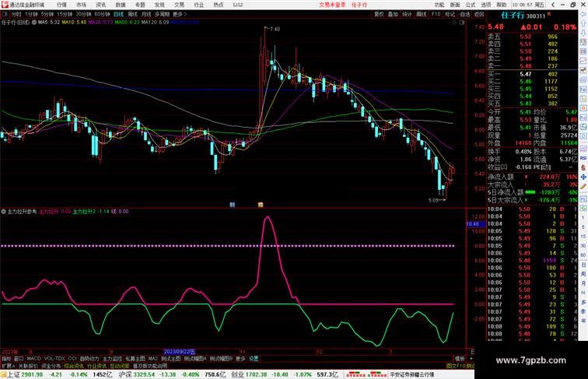
Task: Click the 叠加 overlay button
Action: 393,14
